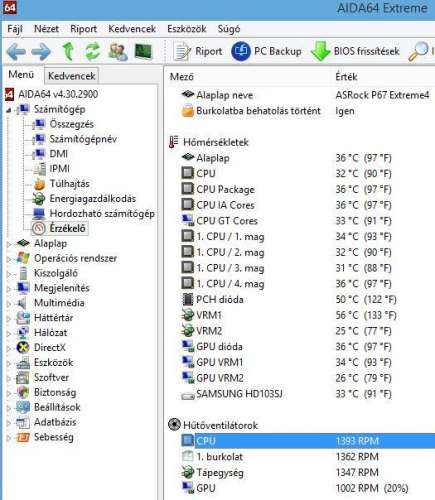Click the Adatbázis tree icon
435x500 pixels.
[x=23, y=422]
